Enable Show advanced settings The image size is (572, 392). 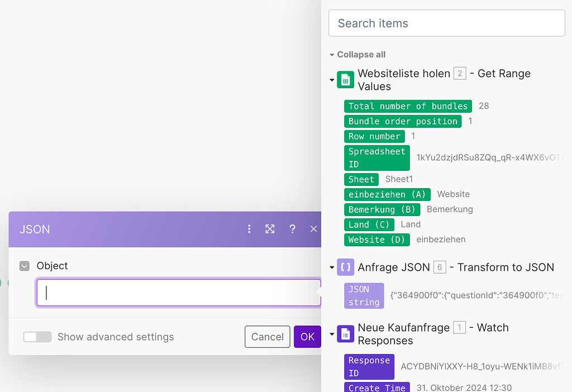[x=37, y=337]
